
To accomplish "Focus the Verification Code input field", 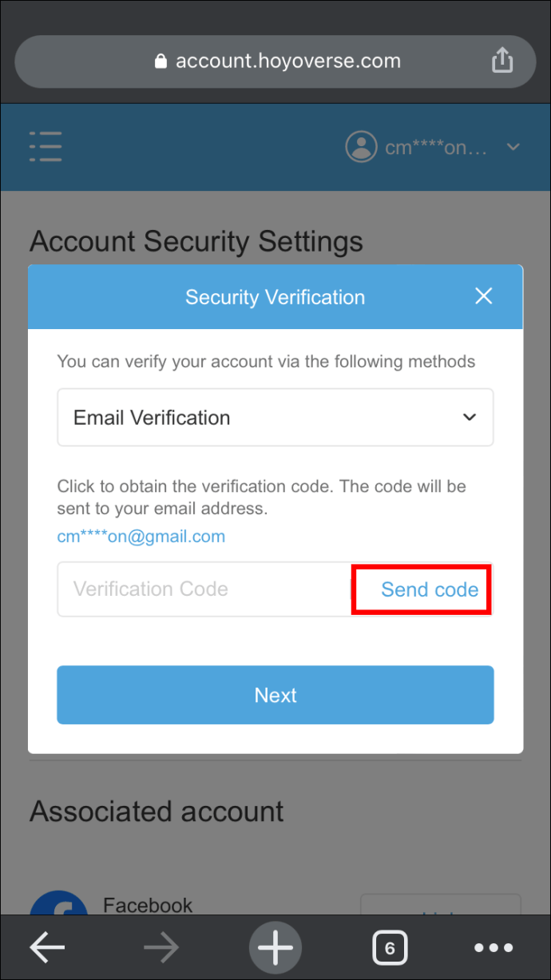I will pyautogui.click(x=204, y=589).
